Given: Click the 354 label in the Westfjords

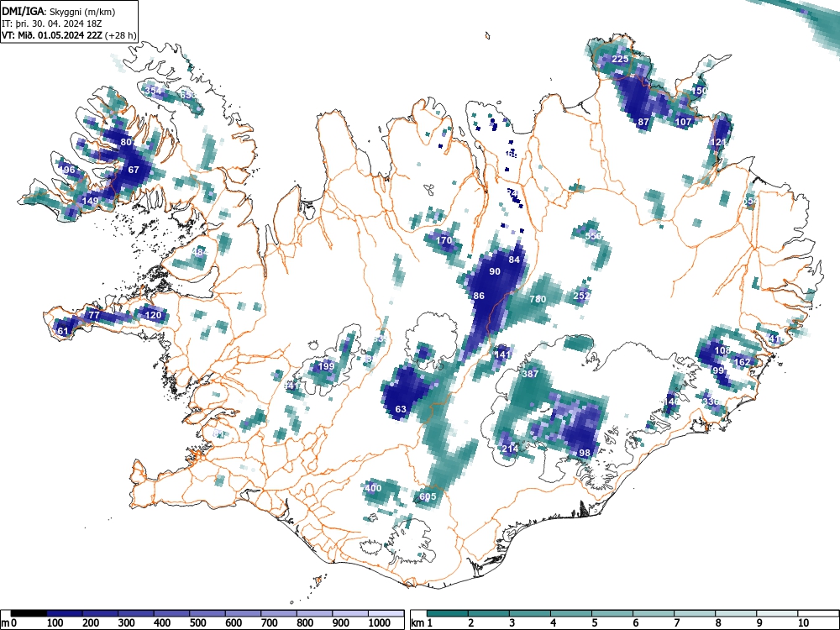Looking at the screenshot, I should (x=153, y=91).
